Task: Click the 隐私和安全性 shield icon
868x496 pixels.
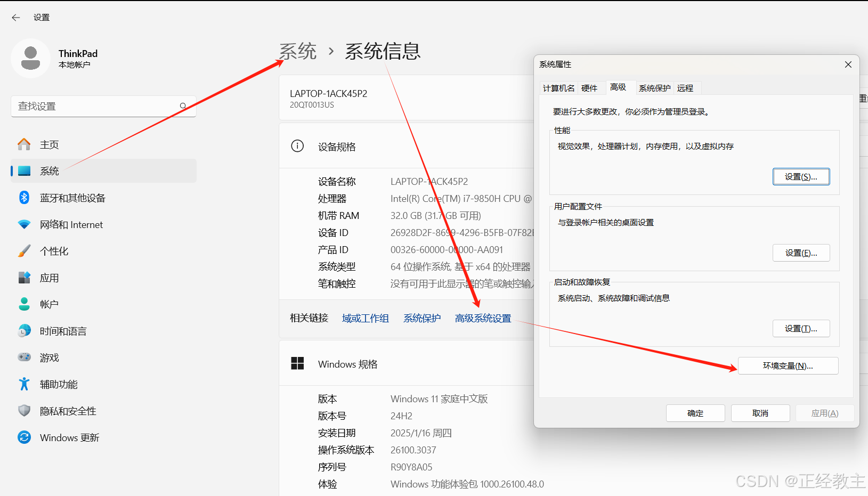Action: point(25,411)
